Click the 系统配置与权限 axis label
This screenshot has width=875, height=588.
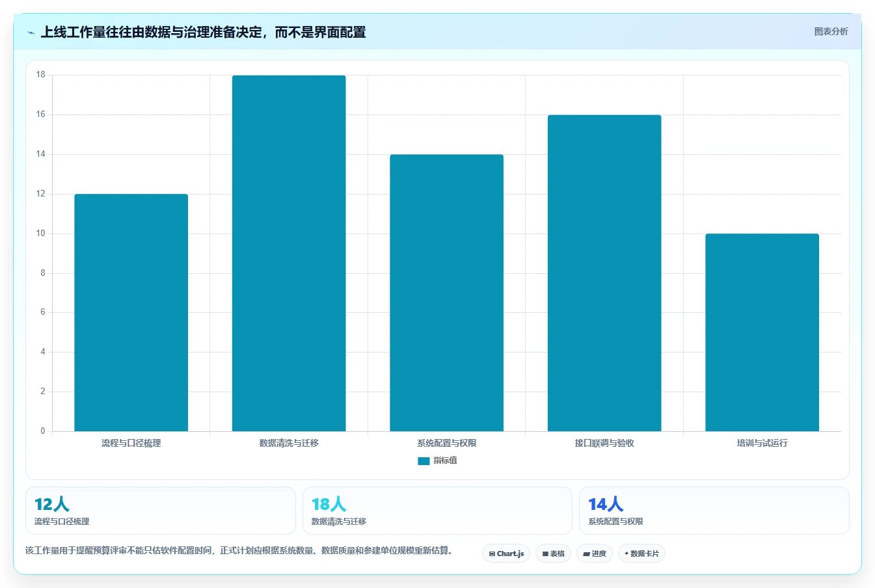pos(447,443)
